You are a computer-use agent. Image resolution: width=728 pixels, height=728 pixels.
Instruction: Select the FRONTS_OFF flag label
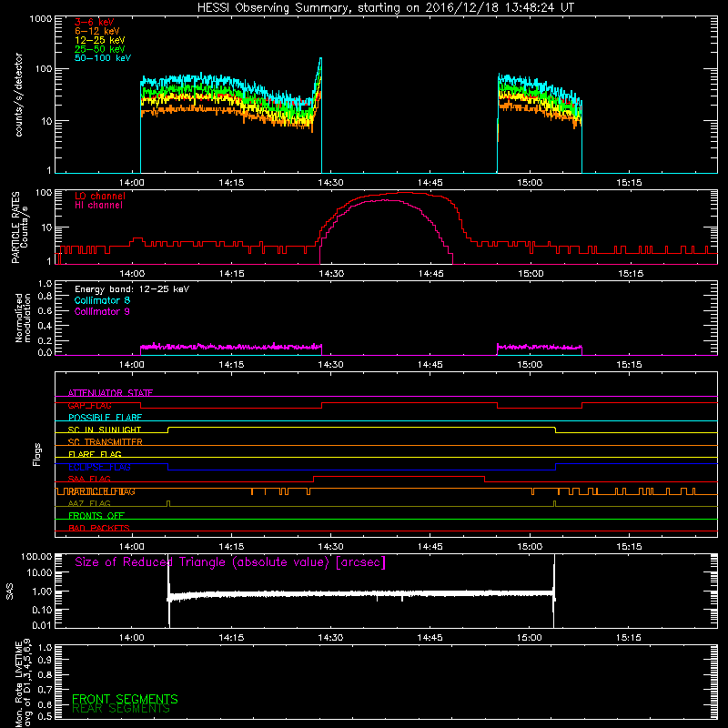coord(96,516)
